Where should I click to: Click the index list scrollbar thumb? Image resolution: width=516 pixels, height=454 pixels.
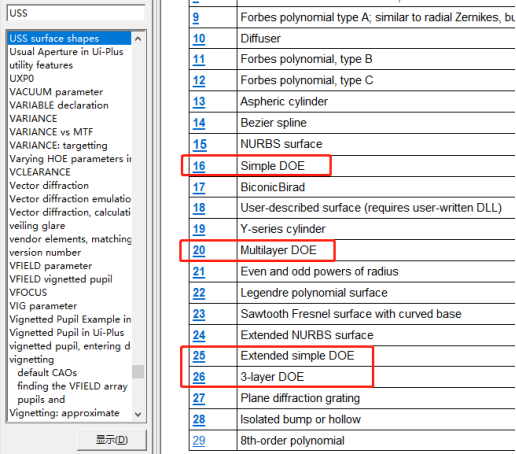138,372
